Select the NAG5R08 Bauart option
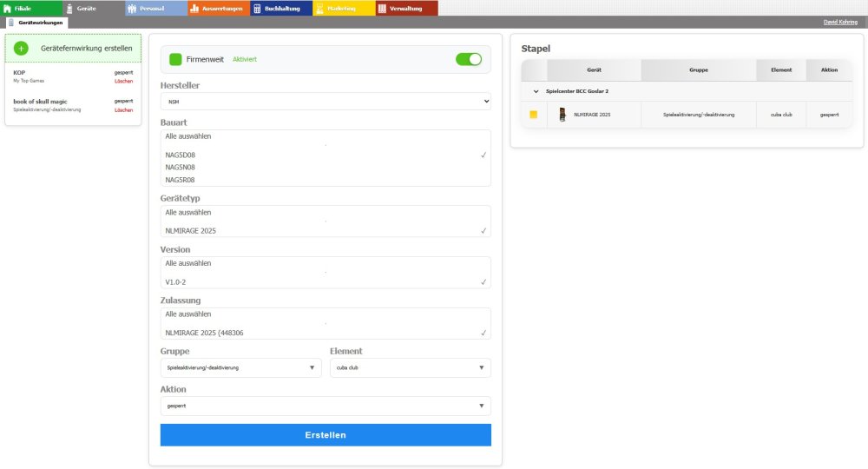868x469 pixels. [x=325, y=180]
